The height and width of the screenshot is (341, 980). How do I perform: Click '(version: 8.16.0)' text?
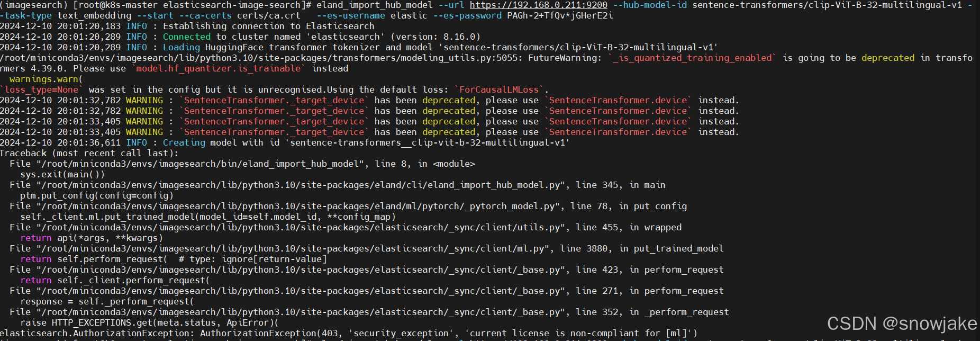[x=435, y=37]
